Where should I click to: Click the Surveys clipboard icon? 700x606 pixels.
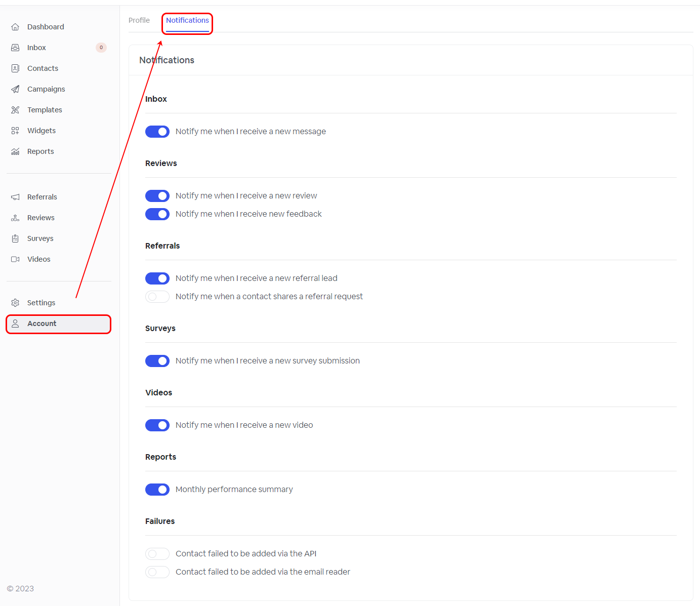15,238
